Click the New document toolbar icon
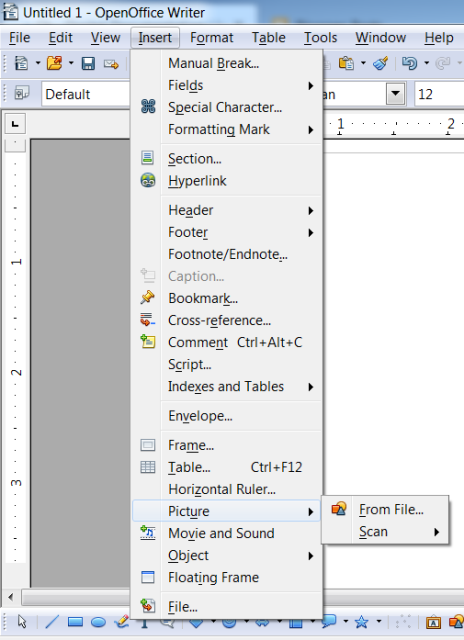Viewport: 464px width, 640px height. coord(21,63)
